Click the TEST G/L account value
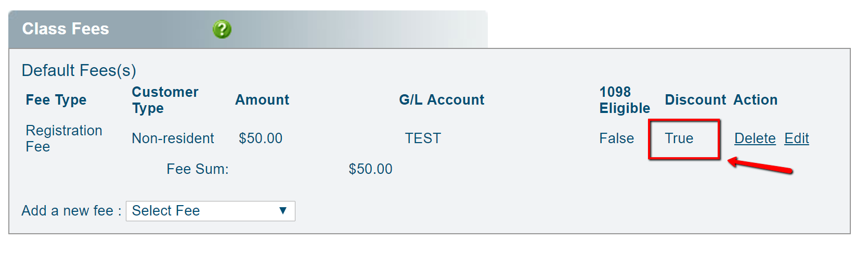Viewport: 868px width, 253px height. click(x=423, y=138)
